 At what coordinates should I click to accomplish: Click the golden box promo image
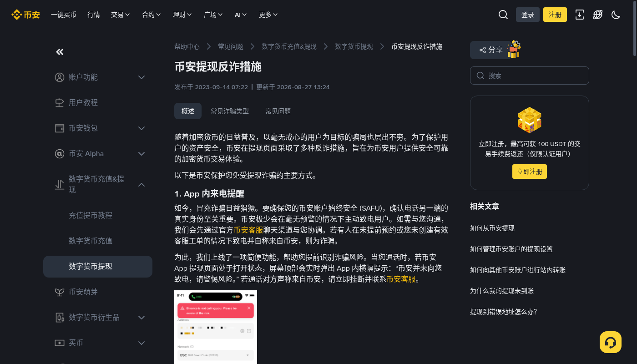pyautogui.click(x=530, y=120)
